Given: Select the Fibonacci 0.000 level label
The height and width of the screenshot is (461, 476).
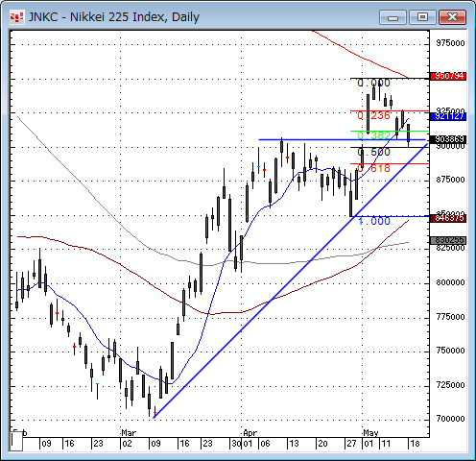Looking at the screenshot, I should pos(373,84).
